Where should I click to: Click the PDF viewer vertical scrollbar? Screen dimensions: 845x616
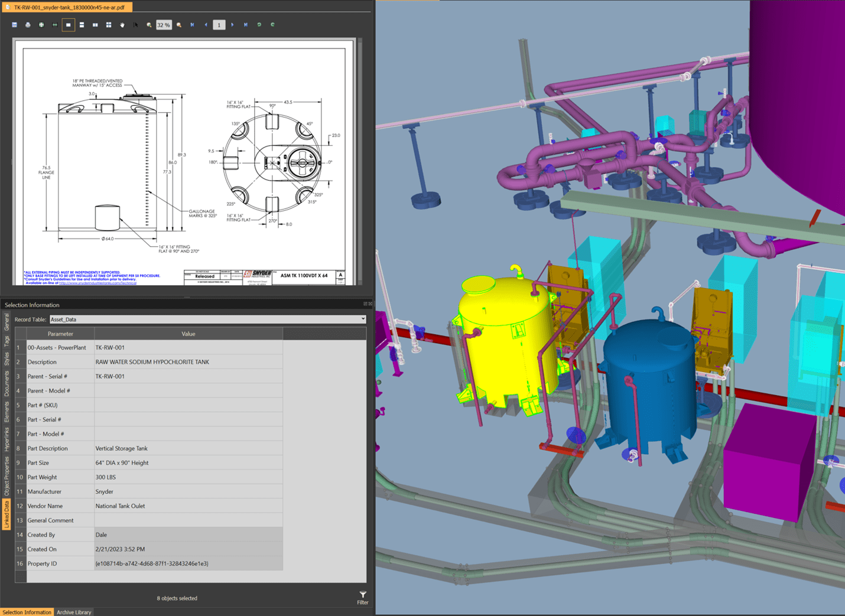point(359,162)
